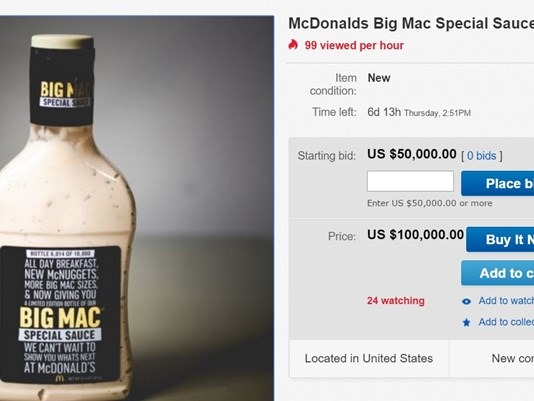Click the 99 viewed per hour text
Image resolution: width=534 pixels, height=401 pixels.
click(354, 45)
